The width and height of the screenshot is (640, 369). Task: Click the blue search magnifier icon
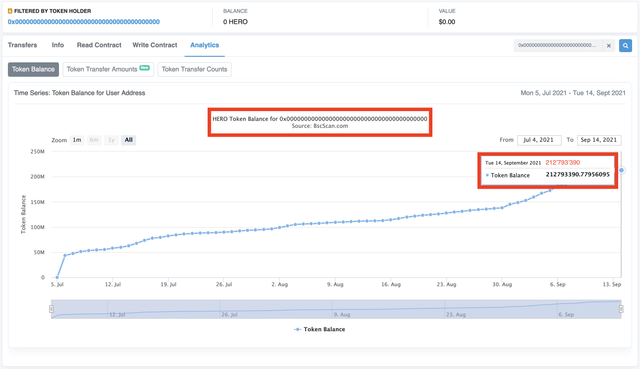pyautogui.click(x=625, y=46)
